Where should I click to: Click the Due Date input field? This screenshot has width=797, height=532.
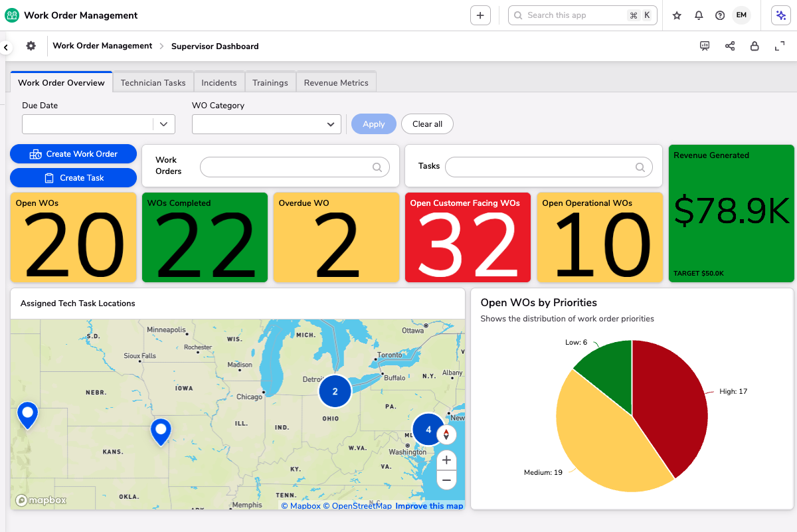coord(88,124)
